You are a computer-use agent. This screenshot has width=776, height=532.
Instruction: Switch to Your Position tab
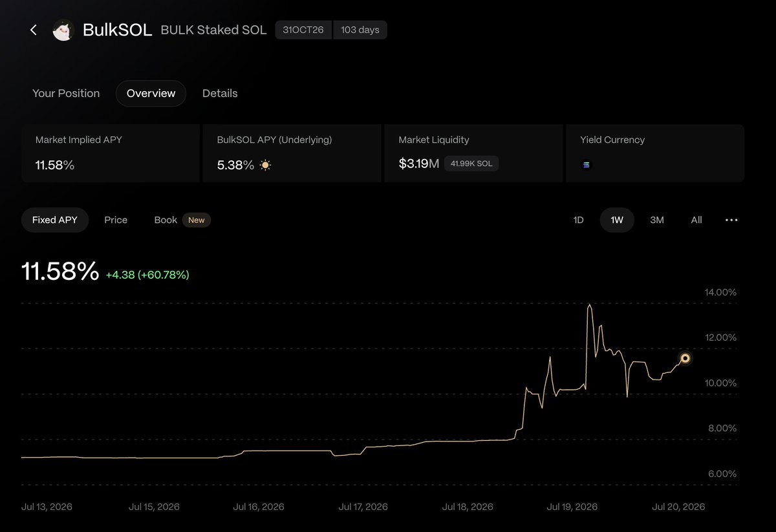pos(66,93)
